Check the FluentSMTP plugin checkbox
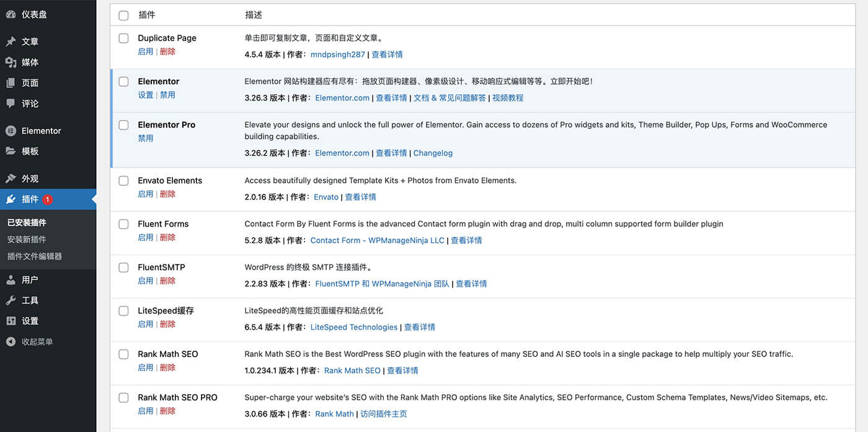Screen dimensions: 868x432 pyautogui.click(x=123, y=268)
